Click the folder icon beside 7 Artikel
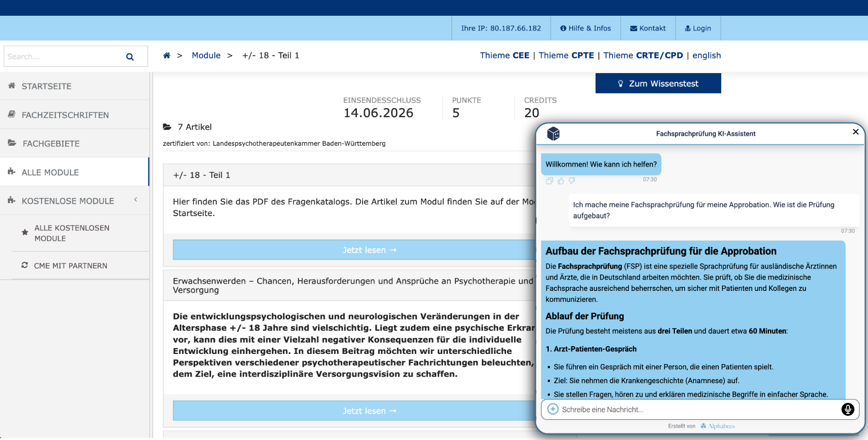 click(x=167, y=127)
